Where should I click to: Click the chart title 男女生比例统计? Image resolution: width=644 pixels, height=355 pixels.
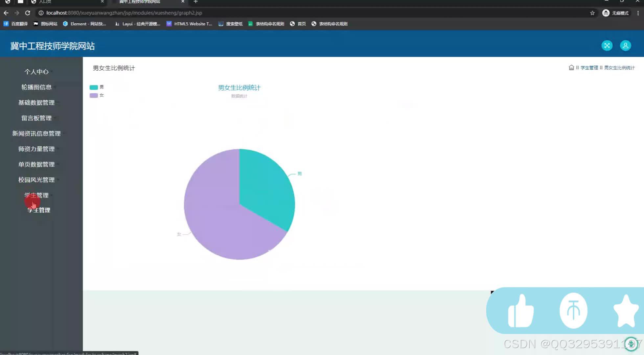[x=239, y=88]
